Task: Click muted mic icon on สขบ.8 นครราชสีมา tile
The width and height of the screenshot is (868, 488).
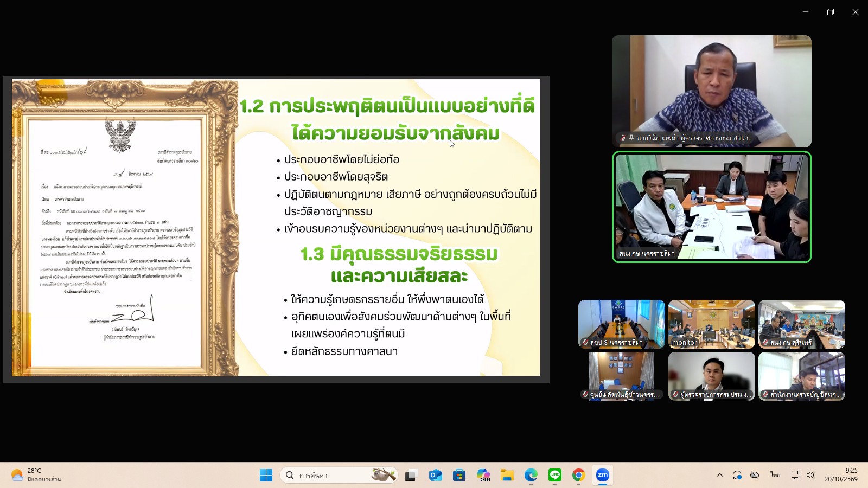Action: click(585, 343)
